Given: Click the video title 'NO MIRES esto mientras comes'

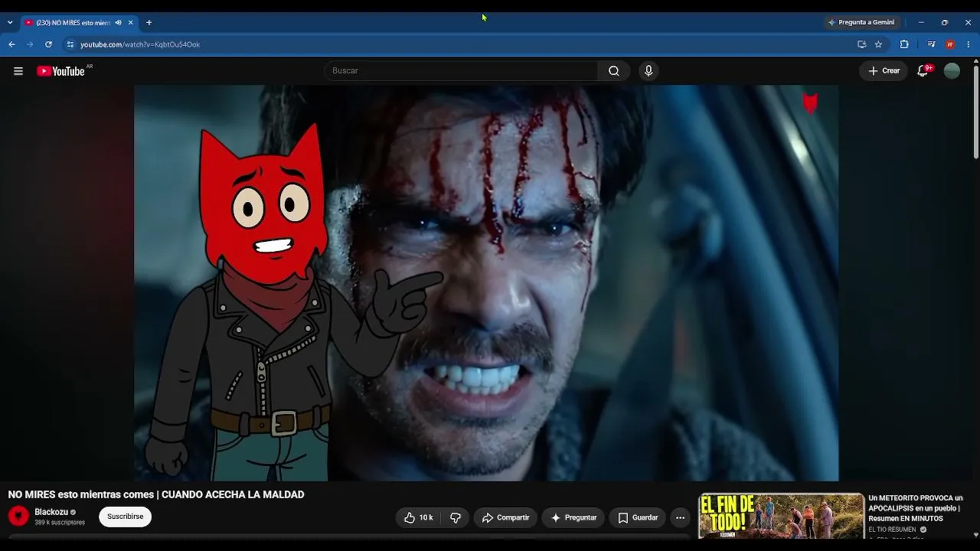Looking at the screenshot, I should pos(156,495).
